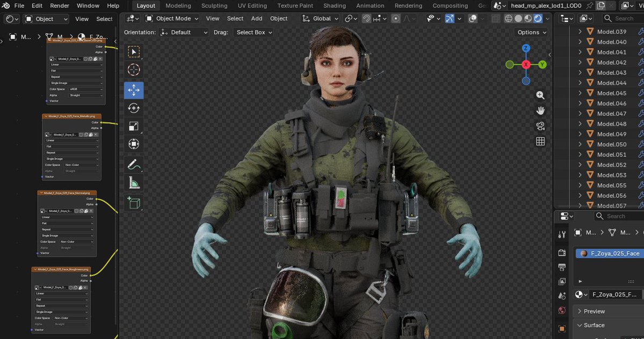Activate the Rotate tool
Viewport: 644px width, 339px height.
pos(134,108)
